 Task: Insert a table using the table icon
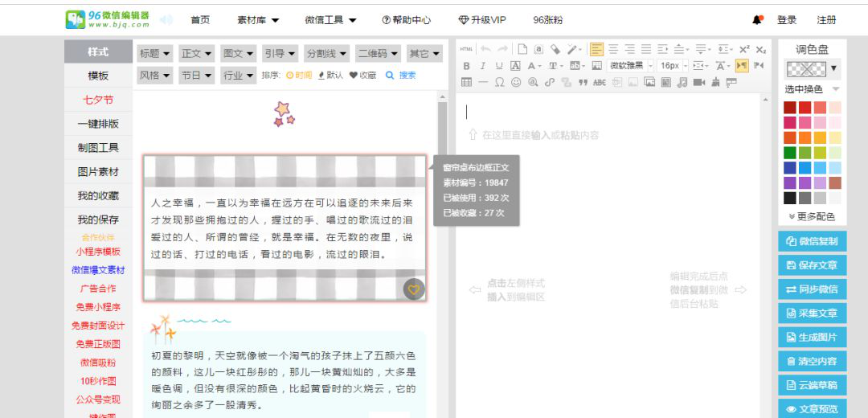466,82
